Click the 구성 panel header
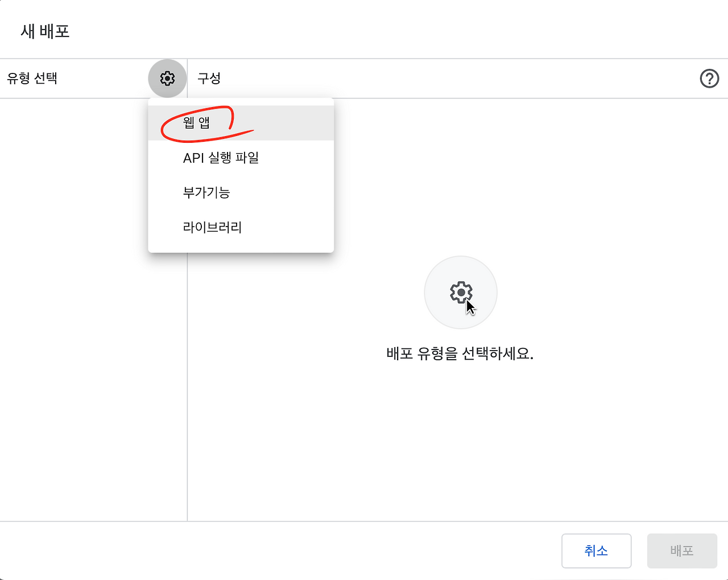Screen dimensions: 728x580 (x=209, y=78)
